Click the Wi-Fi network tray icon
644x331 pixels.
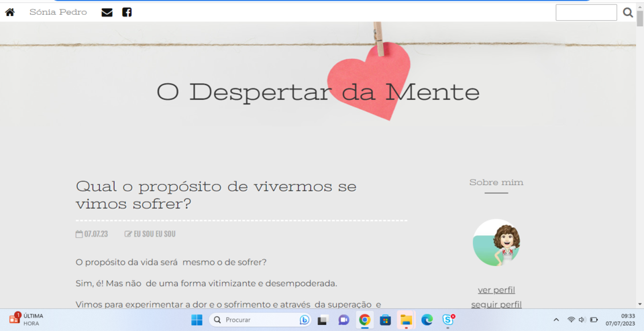tap(571, 320)
